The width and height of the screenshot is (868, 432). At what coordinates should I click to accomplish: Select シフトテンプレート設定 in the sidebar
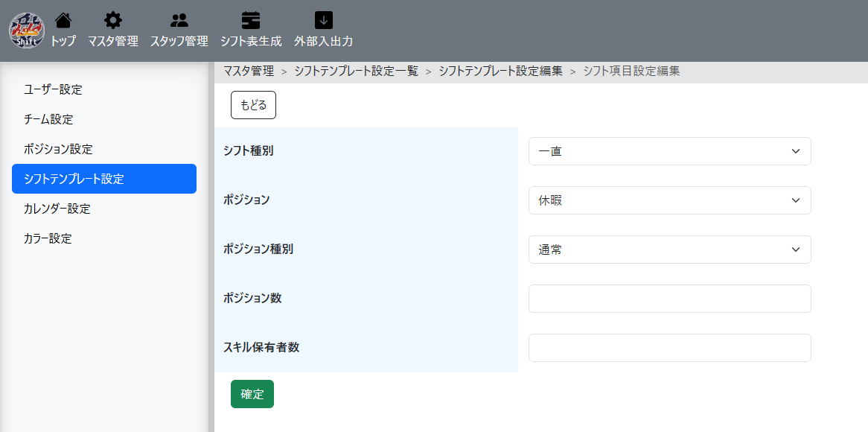pos(104,179)
